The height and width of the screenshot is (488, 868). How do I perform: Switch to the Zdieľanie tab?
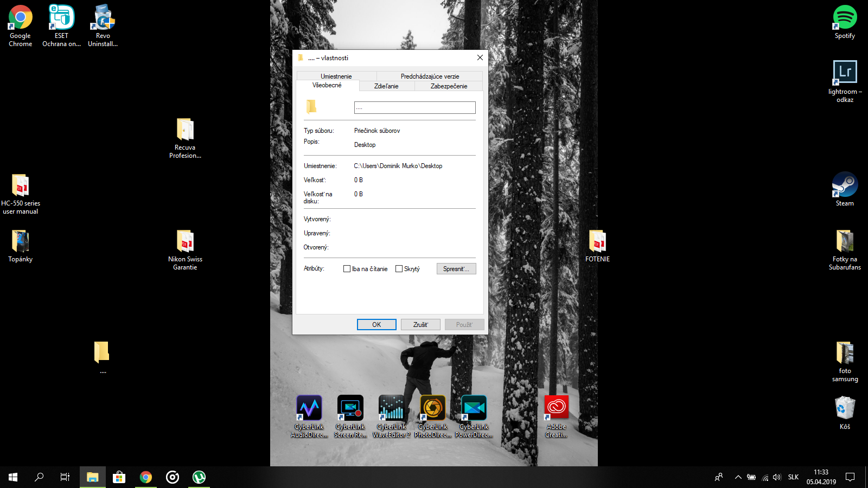pyautogui.click(x=386, y=86)
